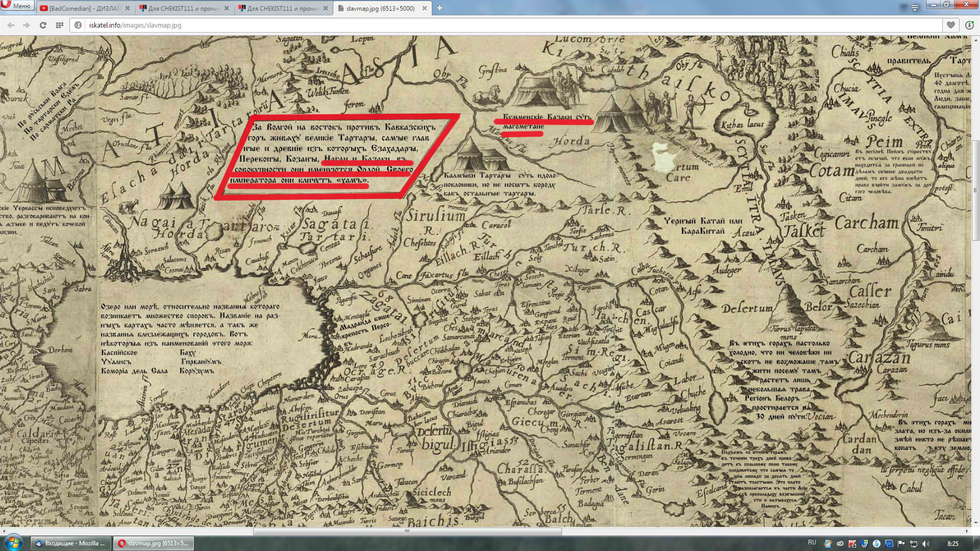
Task: Open the round blue globe tray icon
Action: coord(876,543)
